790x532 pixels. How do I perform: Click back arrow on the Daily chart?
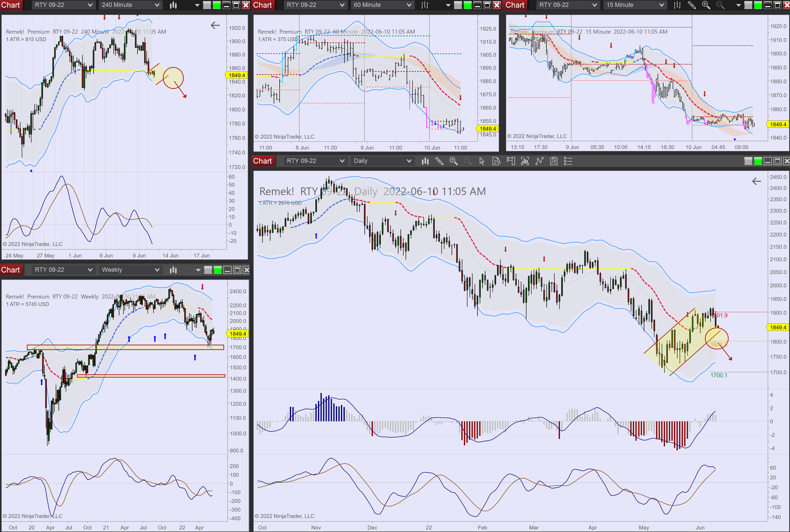tap(757, 181)
